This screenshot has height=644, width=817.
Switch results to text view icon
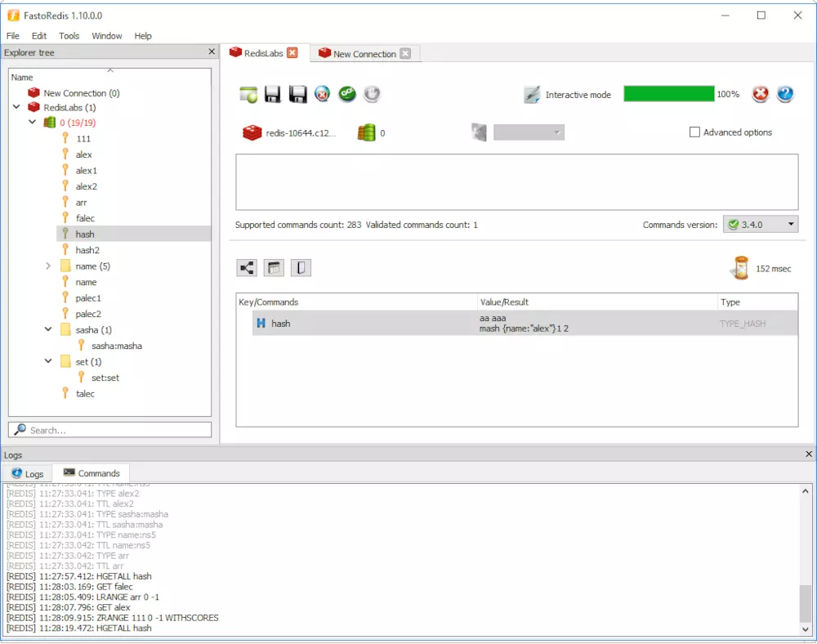[x=301, y=268]
